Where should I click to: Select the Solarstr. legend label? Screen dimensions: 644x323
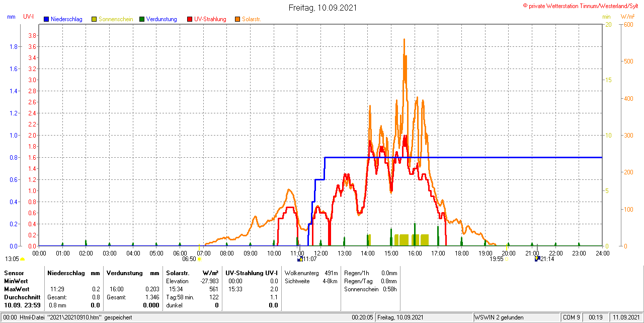click(x=252, y=19)
